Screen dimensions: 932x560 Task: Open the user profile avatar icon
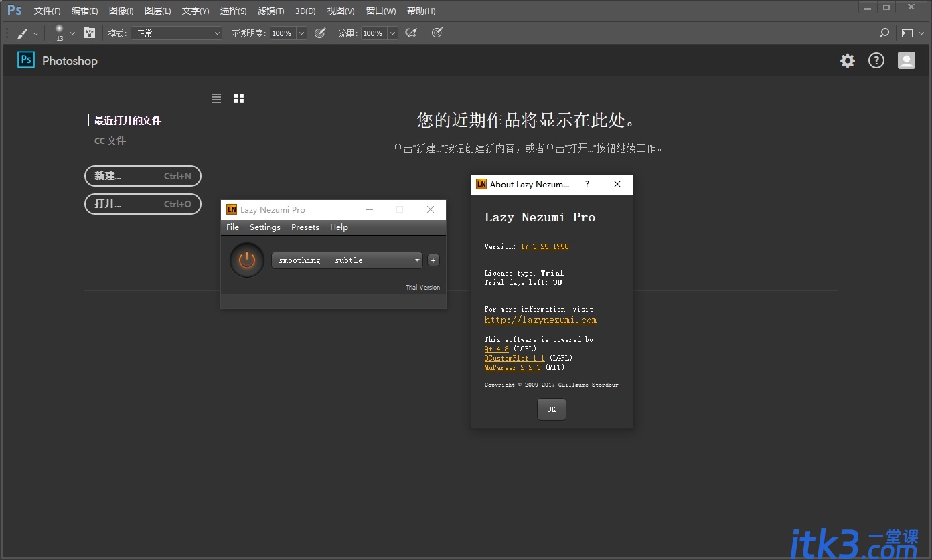click(907, 60)
